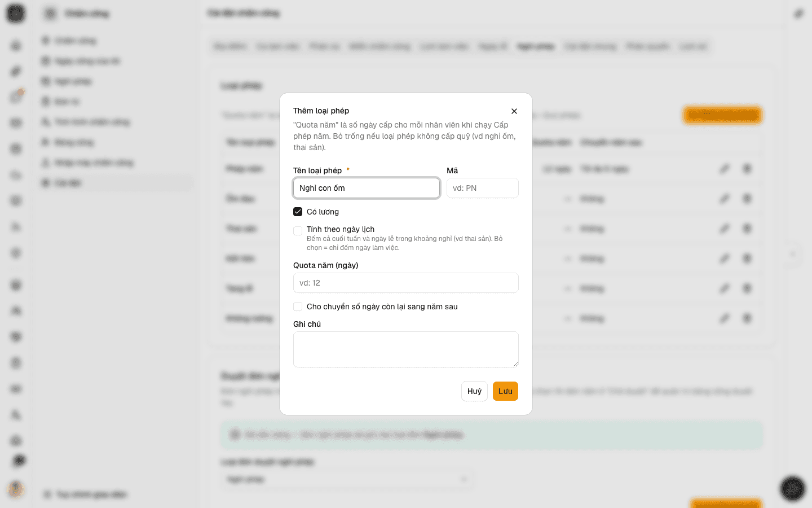This screenshot has width=812, height=508.
Task: Open the user avatar at bottom left
Action: (16, 489)
